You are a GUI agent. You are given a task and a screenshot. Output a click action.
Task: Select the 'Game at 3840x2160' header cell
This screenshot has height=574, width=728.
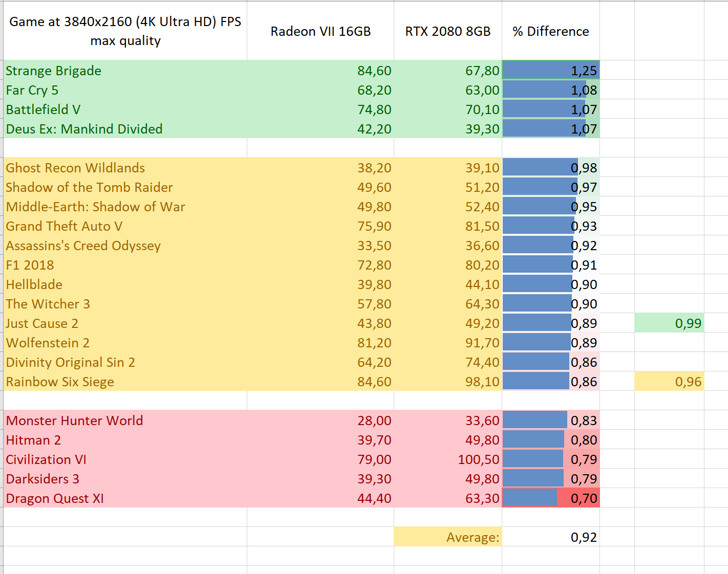(125, 31)
